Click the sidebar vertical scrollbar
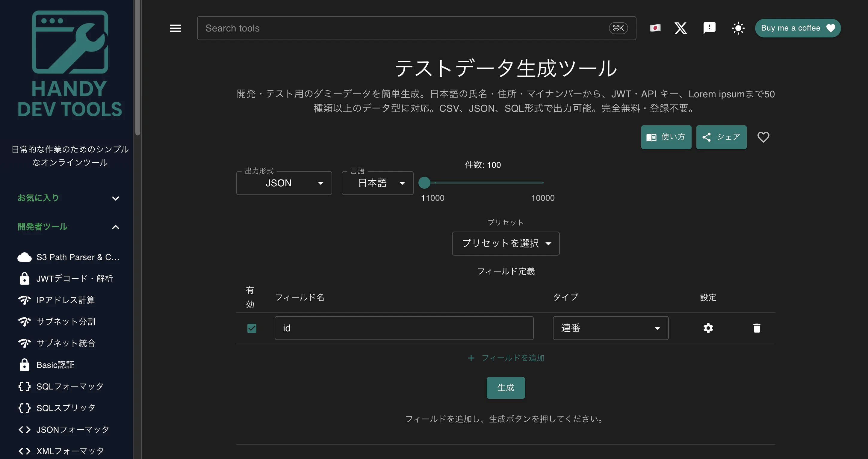Screen dimensions: 868x459 137,67
